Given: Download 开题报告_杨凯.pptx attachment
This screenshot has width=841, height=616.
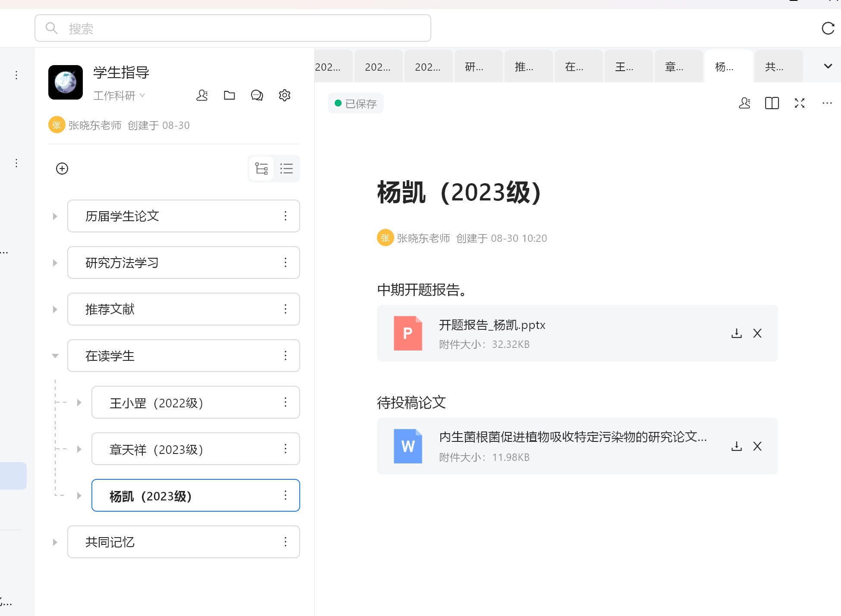Looking at the screenshot, I should click(737, 333).
